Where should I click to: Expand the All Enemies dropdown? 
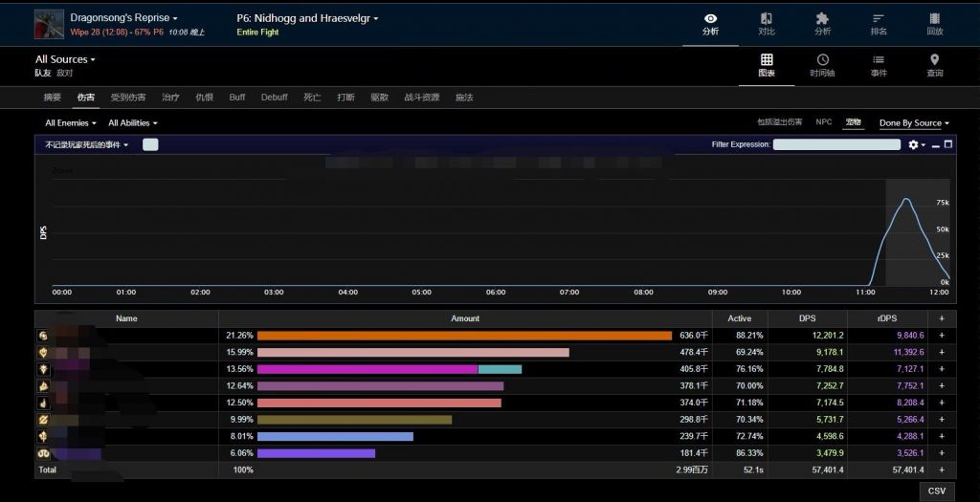point(71,122)
